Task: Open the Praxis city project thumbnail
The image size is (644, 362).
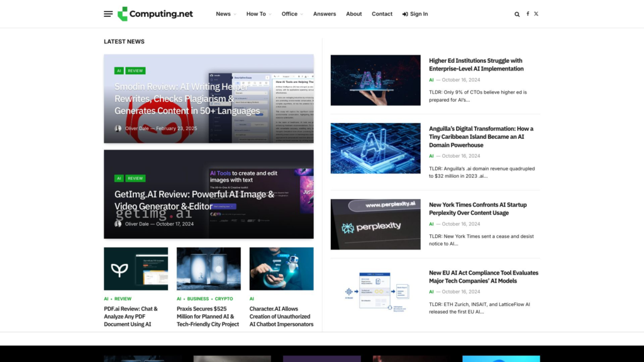Action: 209,268
